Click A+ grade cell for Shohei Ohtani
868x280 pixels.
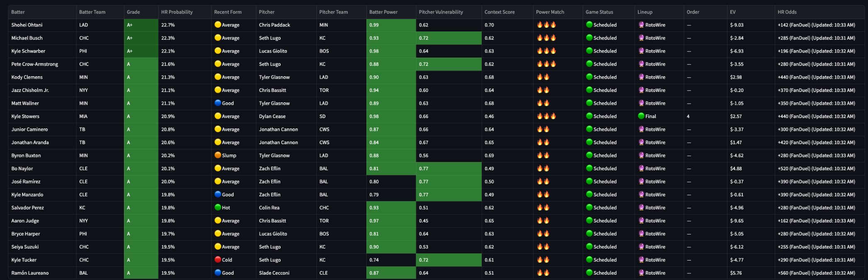point(141,25)
